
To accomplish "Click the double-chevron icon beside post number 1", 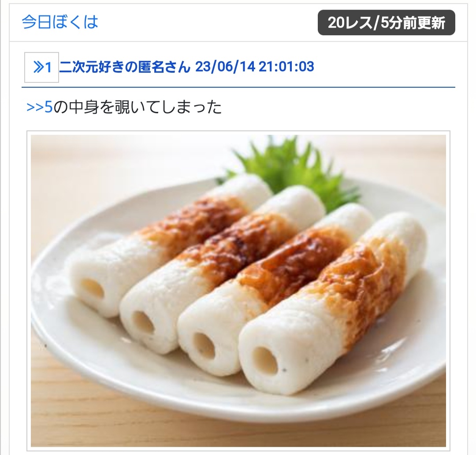I will (38, 67).
